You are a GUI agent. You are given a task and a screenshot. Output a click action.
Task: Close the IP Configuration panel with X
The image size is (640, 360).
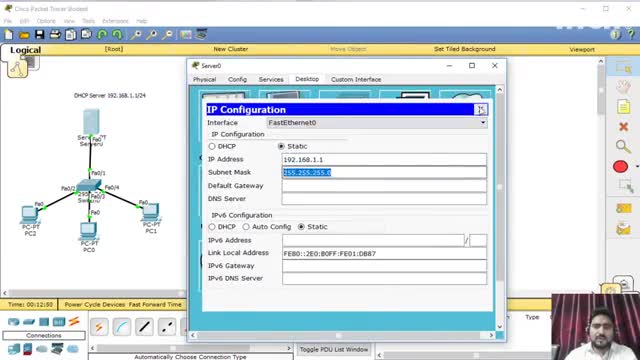481,109
